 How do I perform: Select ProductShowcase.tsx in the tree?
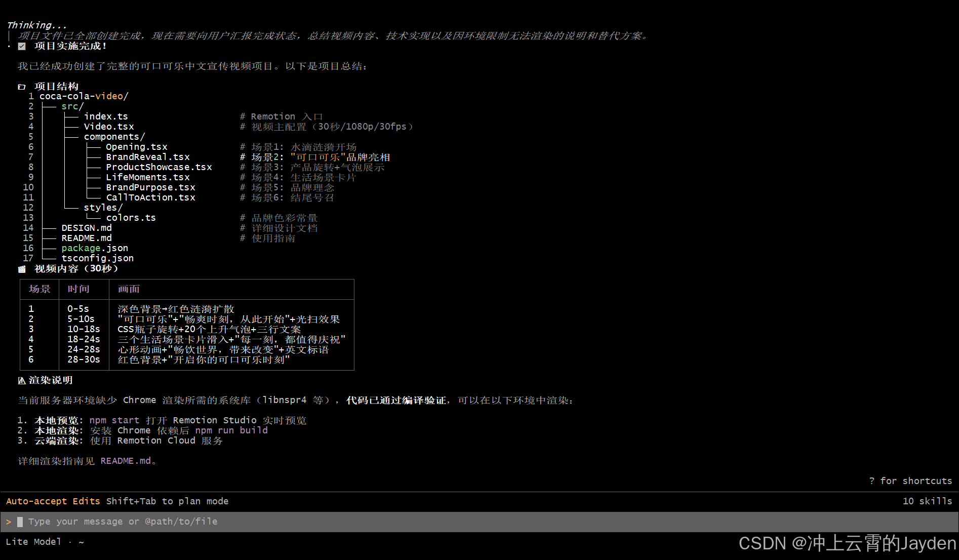pos(159,167)
